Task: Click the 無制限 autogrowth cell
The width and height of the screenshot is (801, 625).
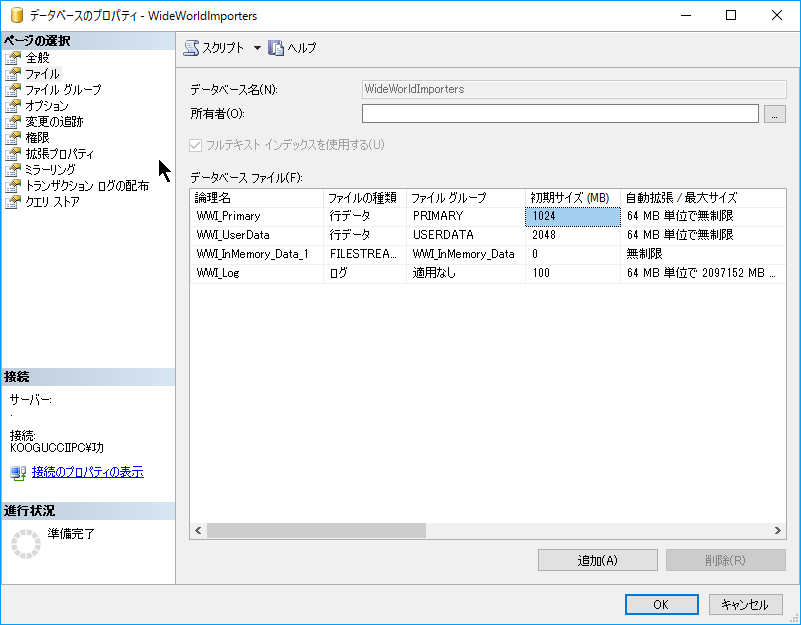Action: tap(703, 254)
